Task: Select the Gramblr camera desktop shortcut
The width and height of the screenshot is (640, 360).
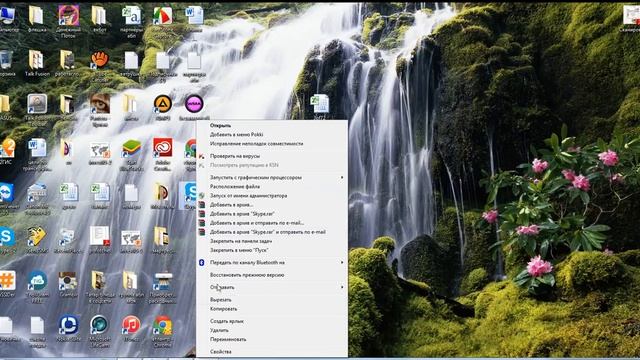Action: pos(68,281)
